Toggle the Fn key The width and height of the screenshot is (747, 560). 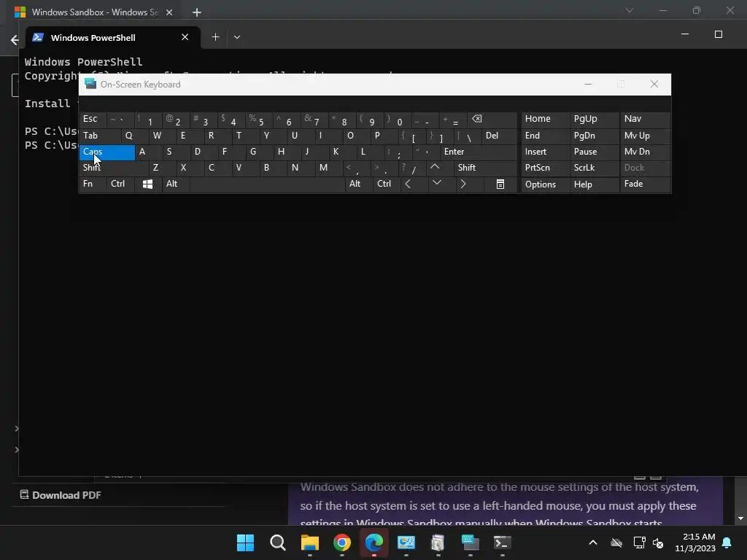[93, 184]
